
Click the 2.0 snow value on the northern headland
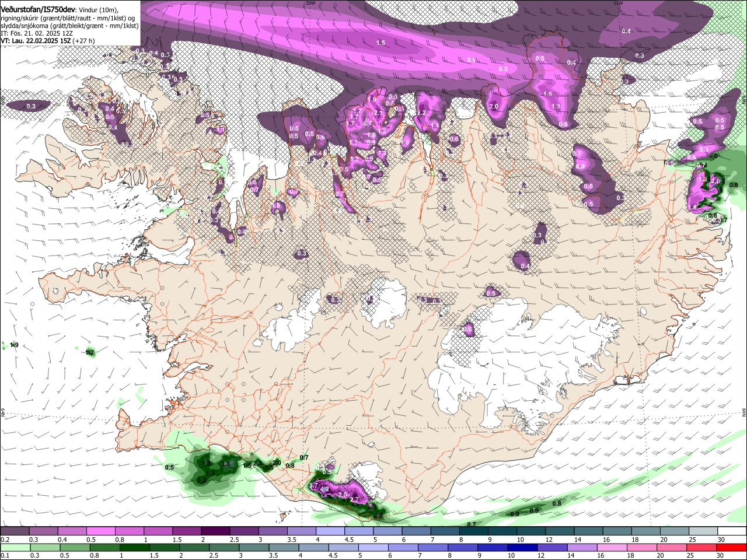click(494, 107)
